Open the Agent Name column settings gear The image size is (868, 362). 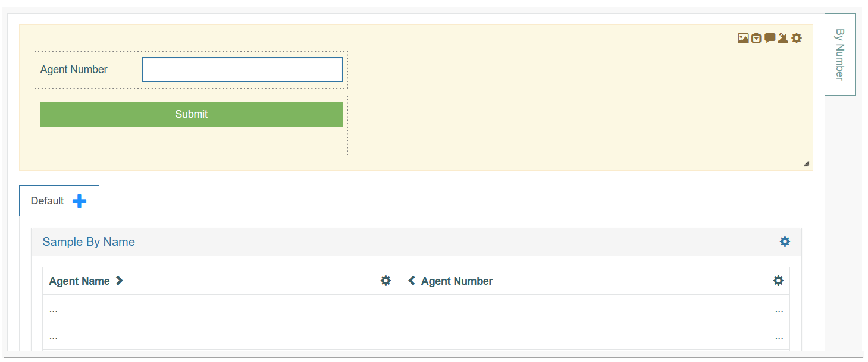coord(386,281)
